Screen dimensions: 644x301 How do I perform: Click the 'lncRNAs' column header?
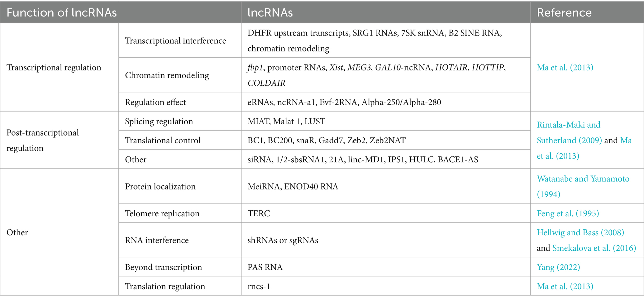coord(270,12)
